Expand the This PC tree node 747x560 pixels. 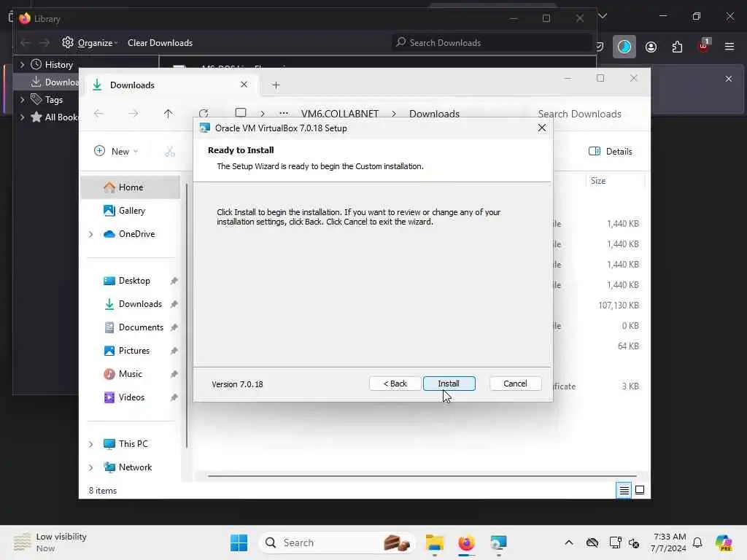(90, 444)
